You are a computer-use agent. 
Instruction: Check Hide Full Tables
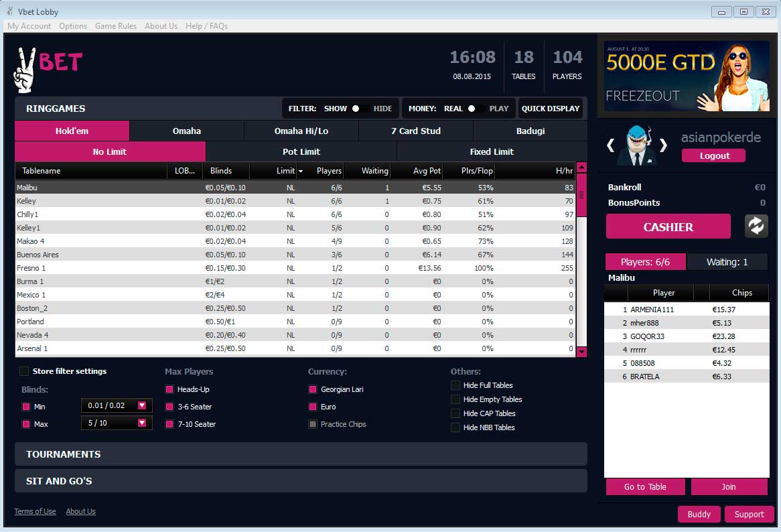tap(455, 385)
